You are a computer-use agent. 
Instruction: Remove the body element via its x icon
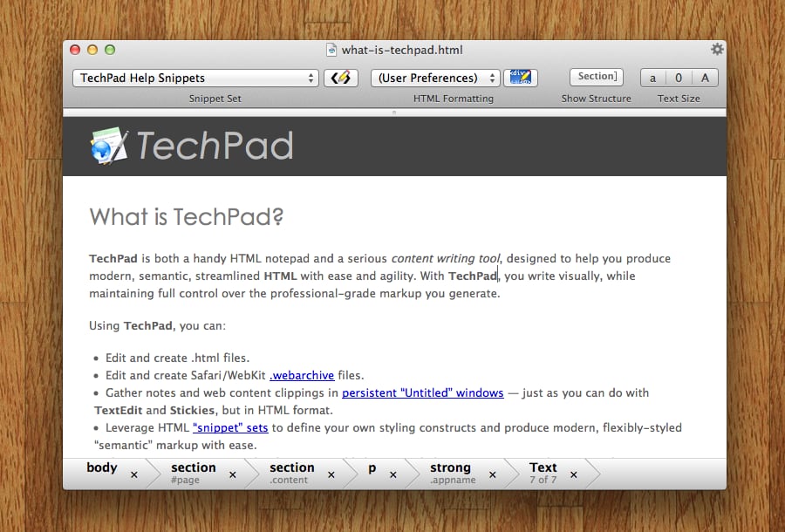pyautogui.click(x=133, y=475)
